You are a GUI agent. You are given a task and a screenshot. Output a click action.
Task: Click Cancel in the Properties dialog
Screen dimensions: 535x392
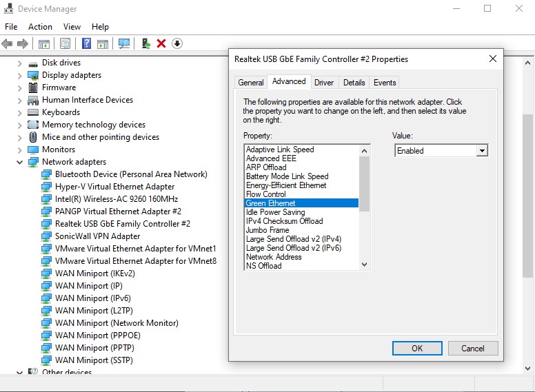pos(473,348)
